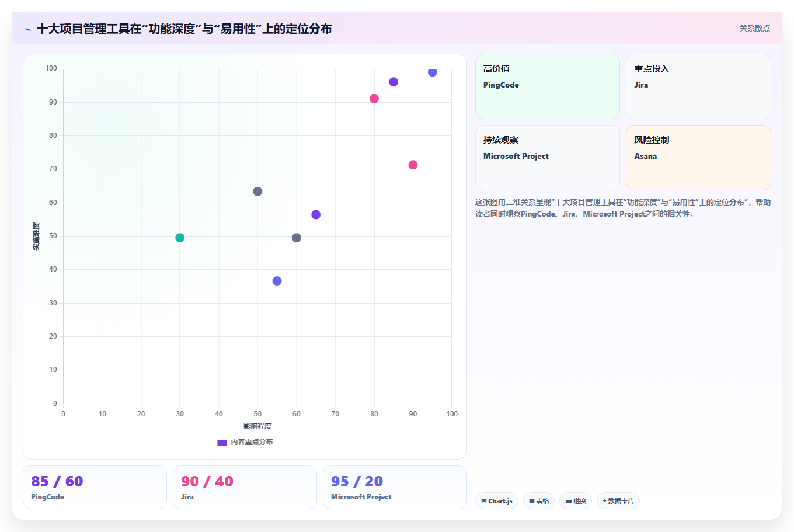Open the Chart.js chip
The image size is (794, 532).
[x=497, y=501]
